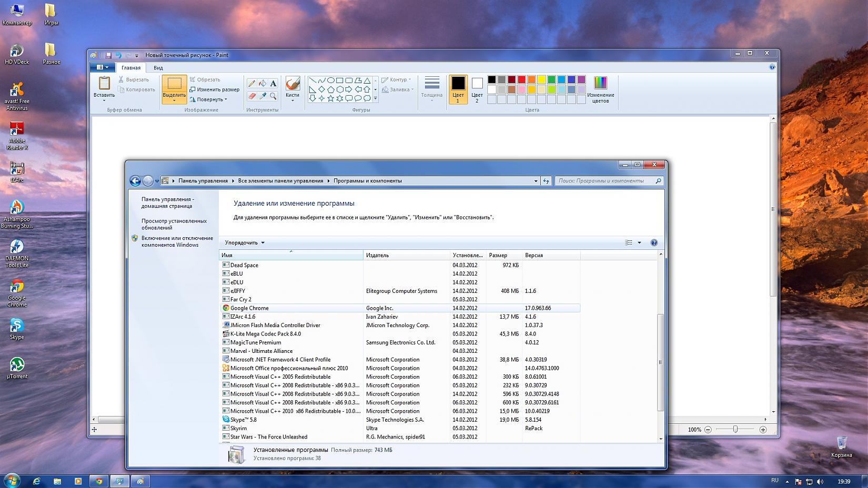Activate the Цвет 2 color slot
Image resolution: width=868 pixels, height=488 pixels.
pyautogui.click(x=477, y=89)
